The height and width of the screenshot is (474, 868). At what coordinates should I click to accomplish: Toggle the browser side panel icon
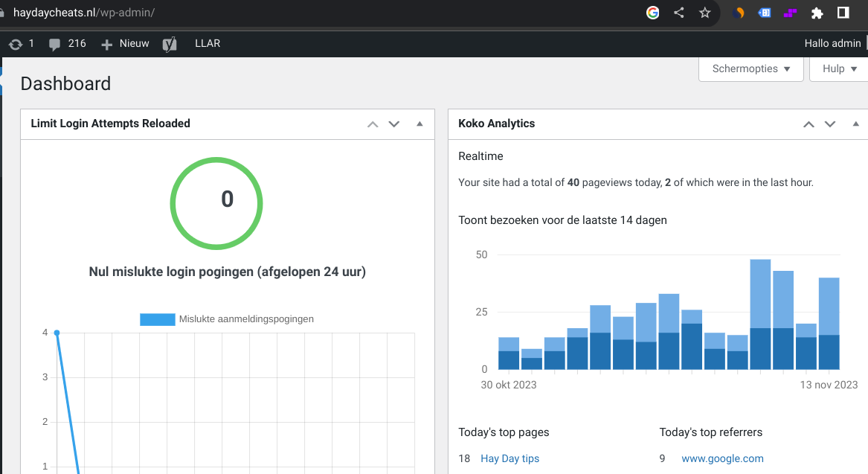coord(843,13)
